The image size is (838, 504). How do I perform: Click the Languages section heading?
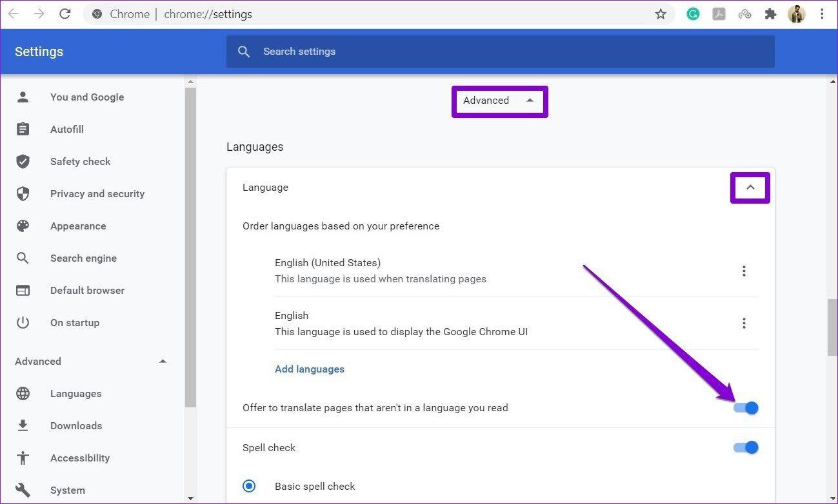pos(255,147)
